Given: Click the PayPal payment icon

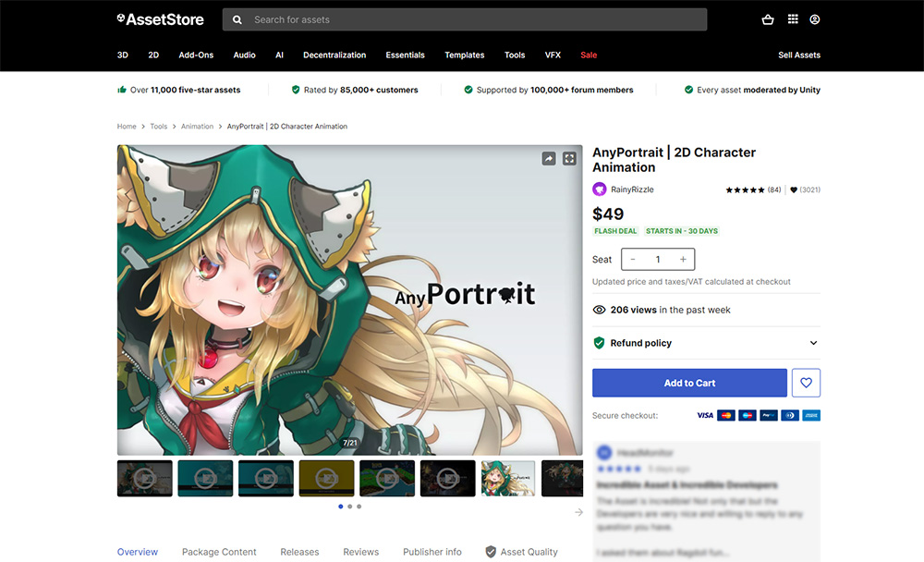Looking at the screenshot, I should pyautogui.click(x=769, y=416).
